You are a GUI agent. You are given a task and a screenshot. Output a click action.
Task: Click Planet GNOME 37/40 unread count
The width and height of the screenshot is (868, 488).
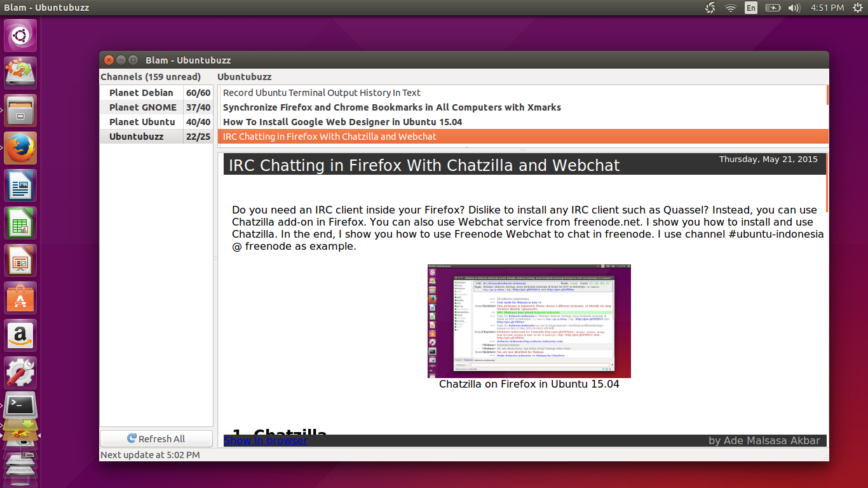coord(198,107)
